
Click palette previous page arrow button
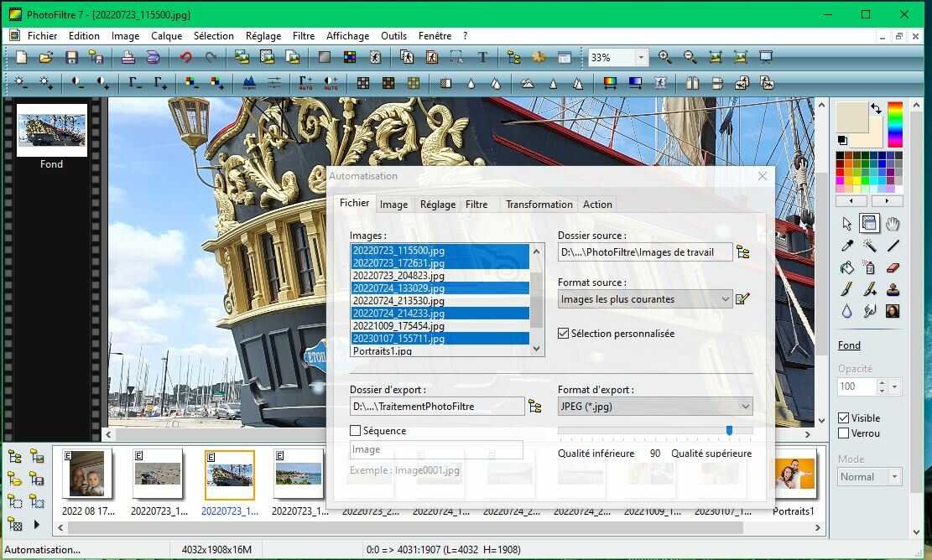tap(851, 201)
